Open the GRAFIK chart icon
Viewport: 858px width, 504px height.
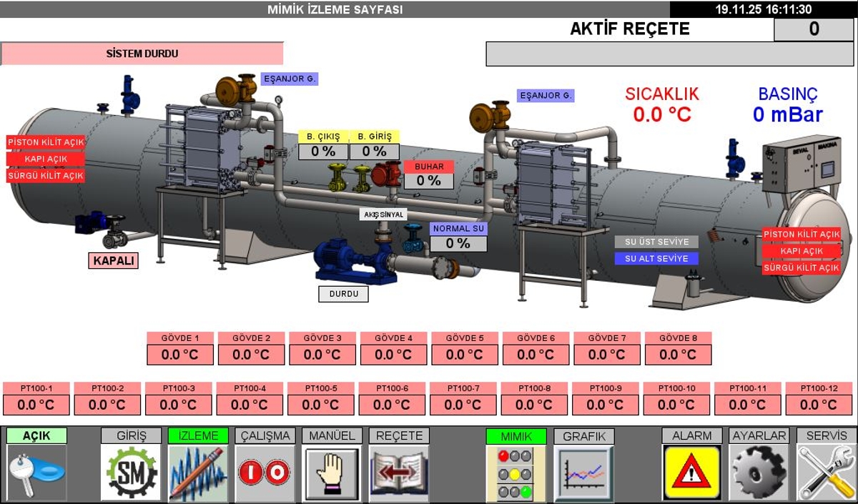pos(583,473)
